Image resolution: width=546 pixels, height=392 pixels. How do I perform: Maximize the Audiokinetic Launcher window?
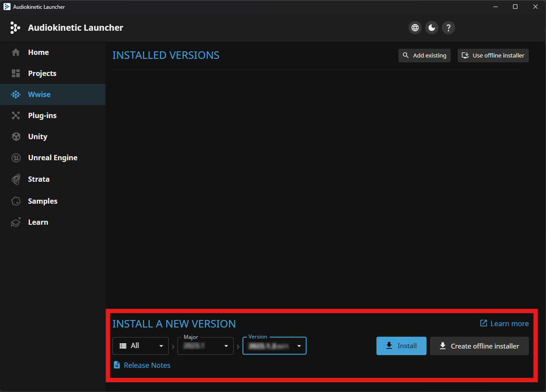(x=515, y=7)
